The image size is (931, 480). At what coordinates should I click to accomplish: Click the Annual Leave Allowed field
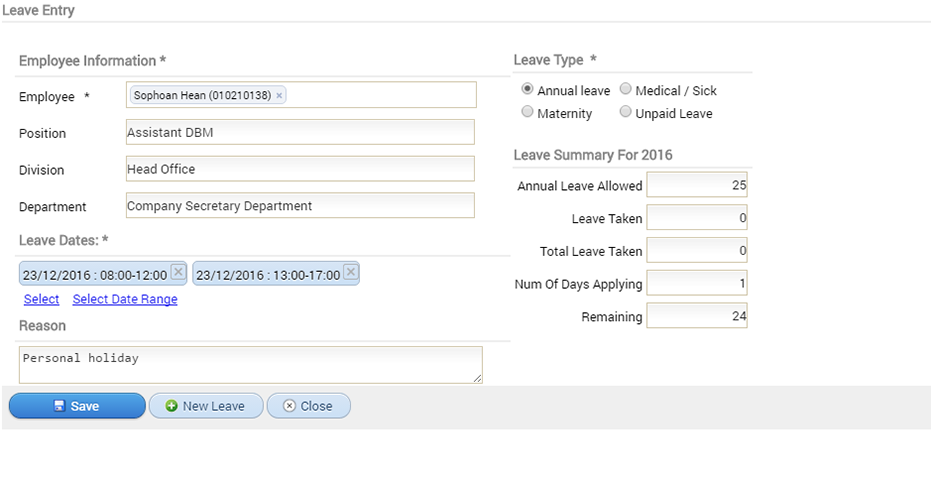click(x=696, y=185)
